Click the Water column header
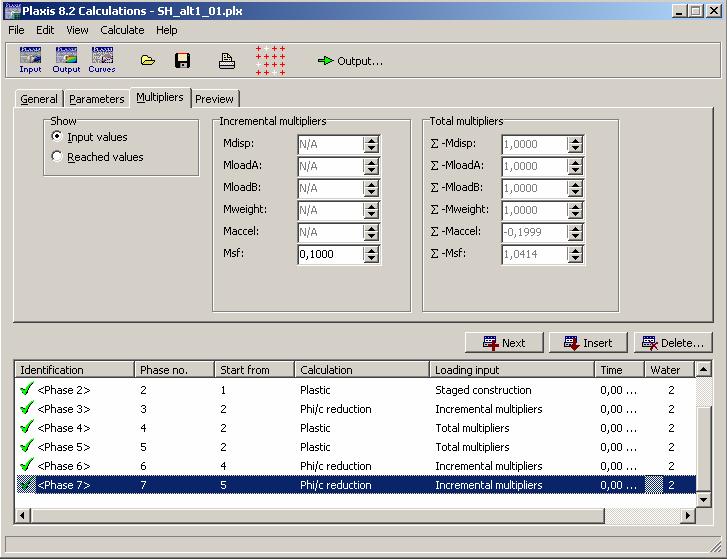This screenshot has height=559, width=727. click(x=670, y=370)
